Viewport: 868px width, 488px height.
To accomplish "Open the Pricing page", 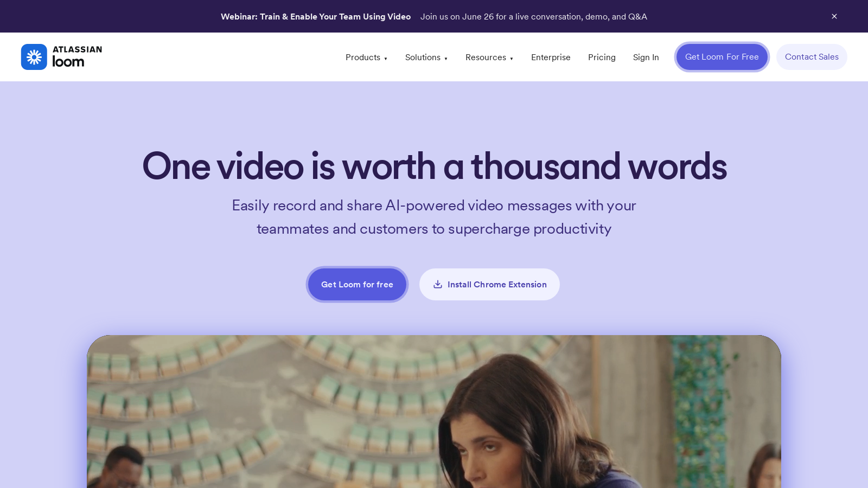I will (602, 57).
